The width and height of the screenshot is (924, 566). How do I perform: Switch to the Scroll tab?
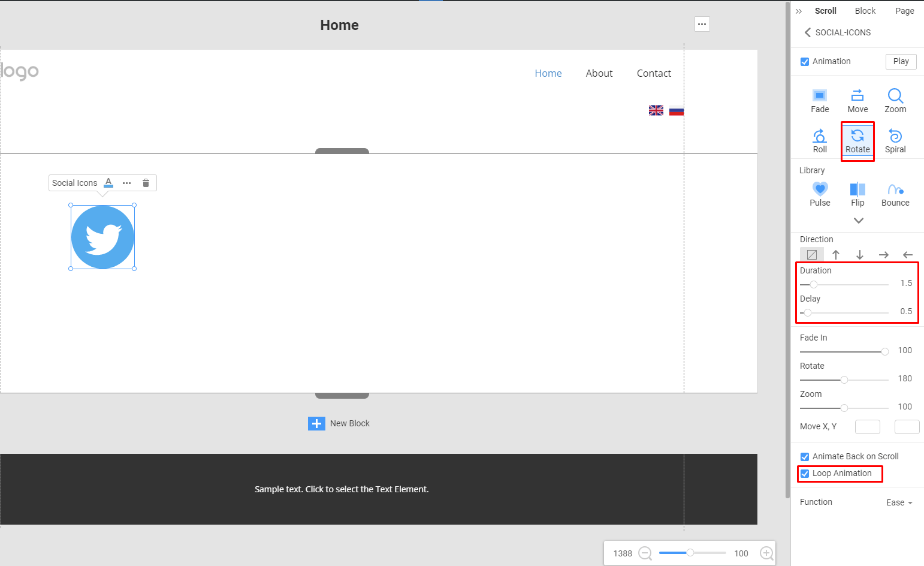click(x=825, y=11)
